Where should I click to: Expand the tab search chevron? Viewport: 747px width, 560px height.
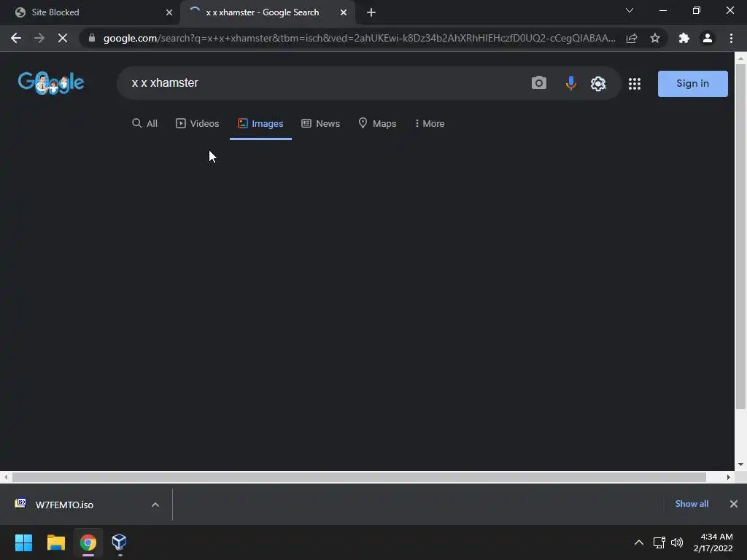[x=630, y=10]
